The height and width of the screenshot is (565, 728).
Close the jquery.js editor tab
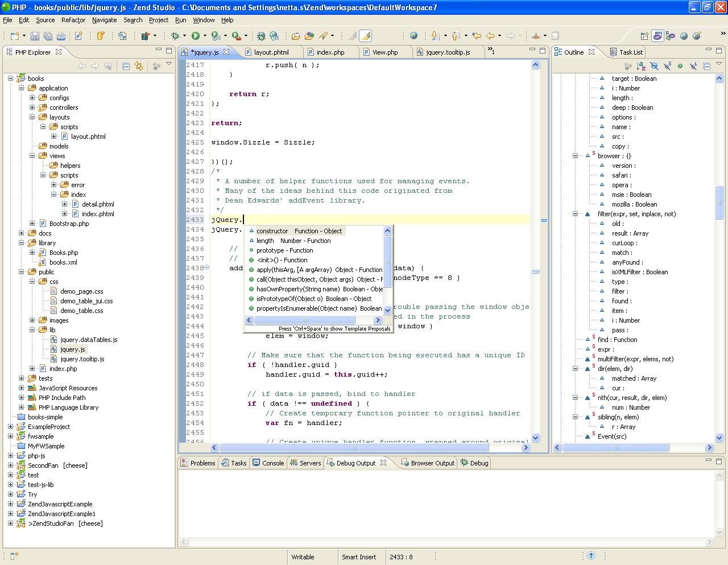(x=226, y=52)
